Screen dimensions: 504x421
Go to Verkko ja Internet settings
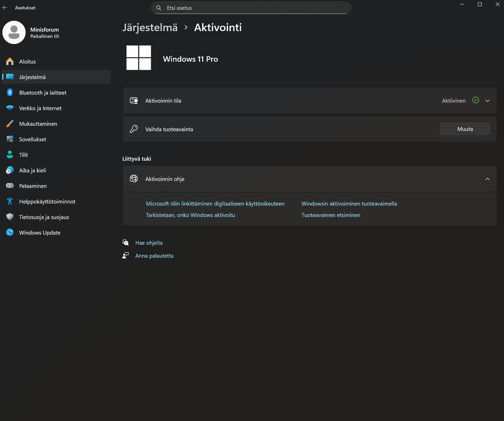(x=57, y=108)
